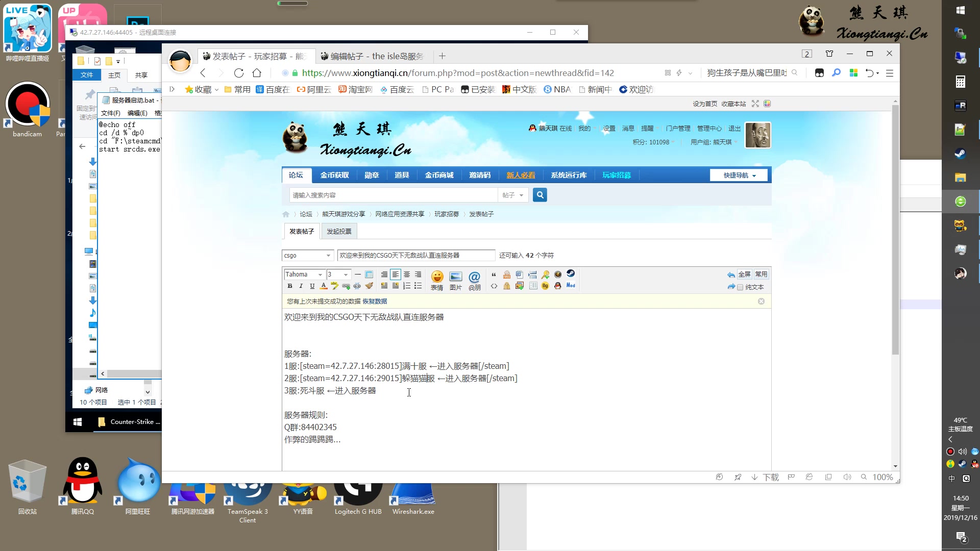Viewport: 980px width, 551px height.
Task: Open the 金币获取 navigation item
Action: coord(334,175)
